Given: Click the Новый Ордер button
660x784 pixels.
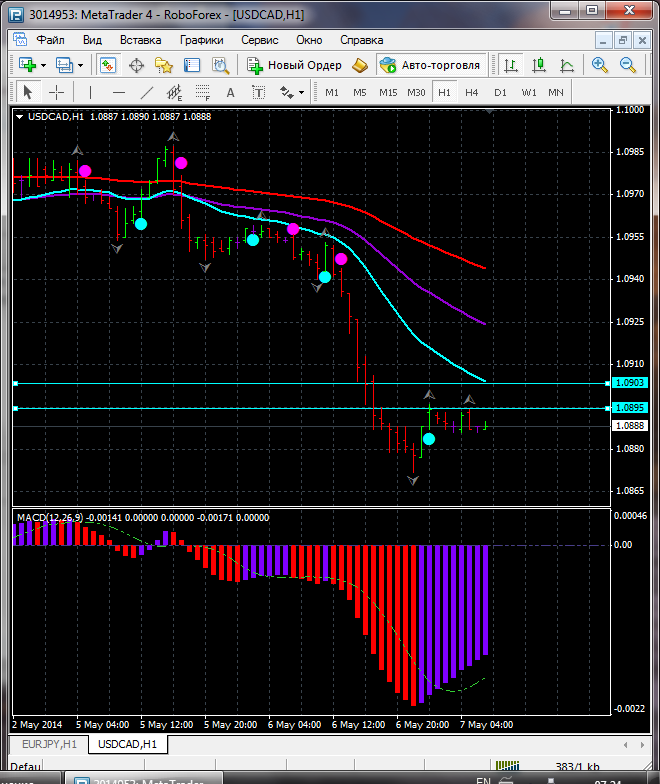Looking at the screenshot, I should tap(295, 65).
